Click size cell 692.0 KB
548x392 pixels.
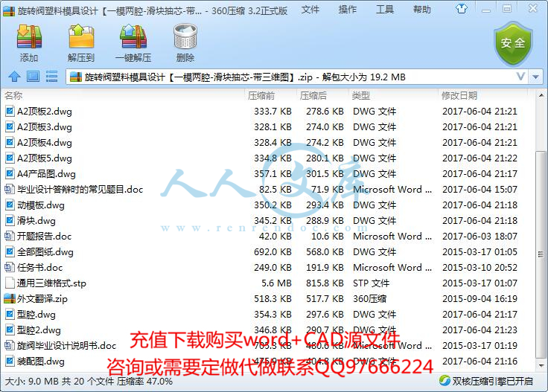[273, 251]
